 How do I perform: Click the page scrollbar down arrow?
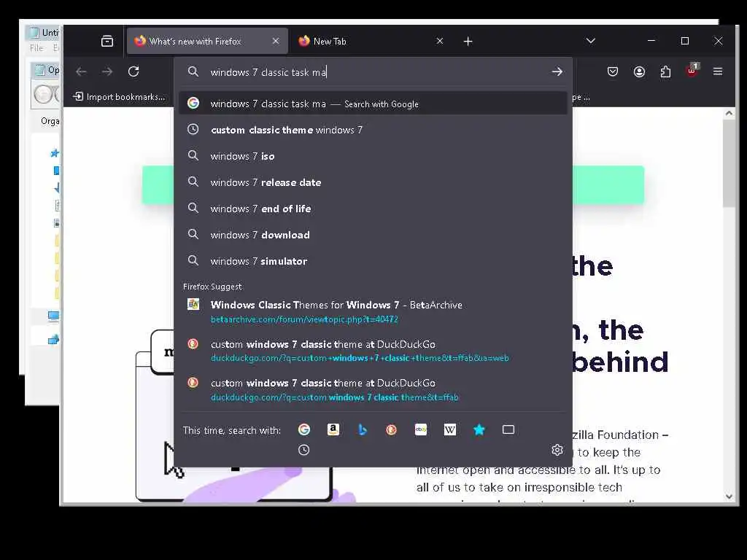point(729,496)
